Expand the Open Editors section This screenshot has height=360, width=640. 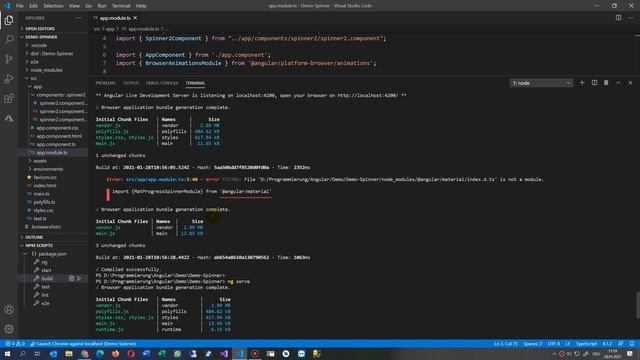point(53,29)
